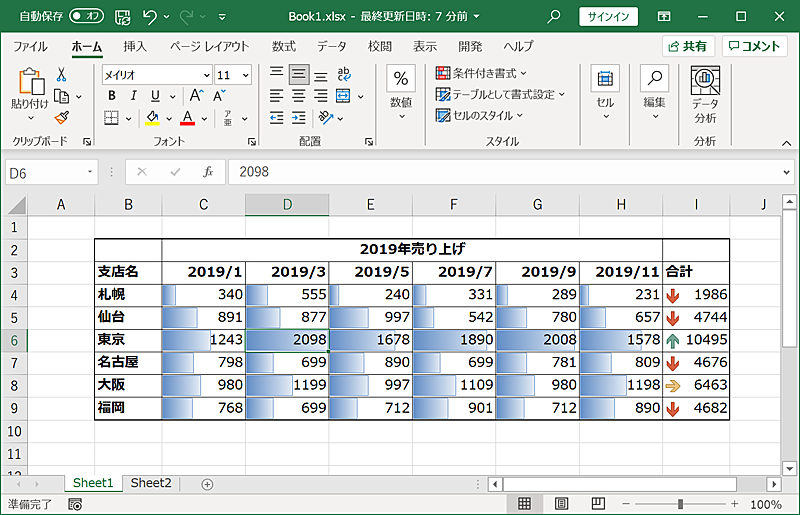Toggle the AutoSave switch
800x515 pixels.
86,16
